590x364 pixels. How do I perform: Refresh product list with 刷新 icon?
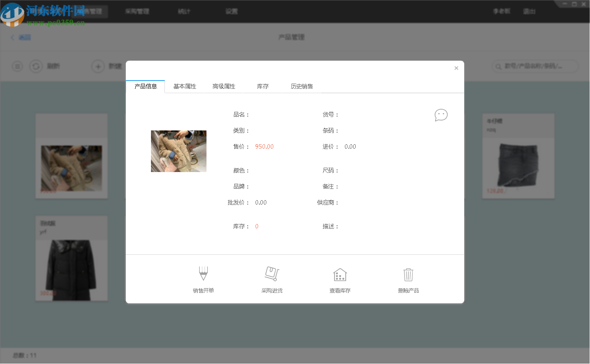pos(36,66)
